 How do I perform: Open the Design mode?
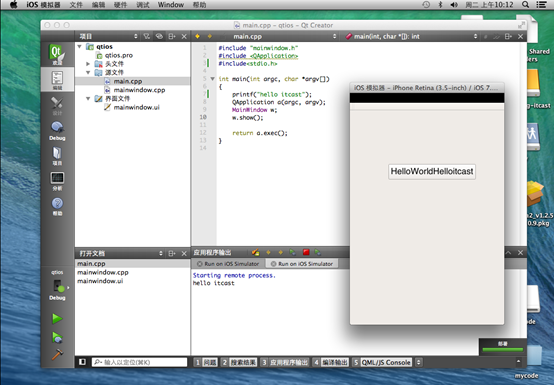point(57,106)
